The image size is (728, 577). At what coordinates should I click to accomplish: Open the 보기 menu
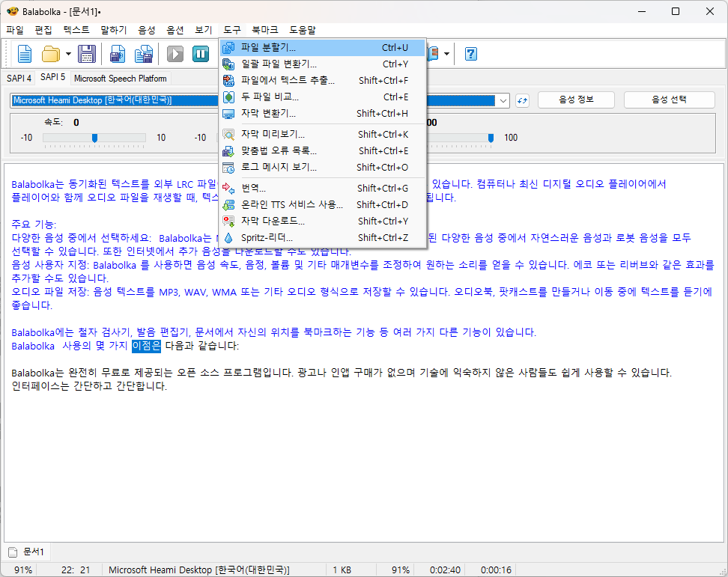[204, 30]
